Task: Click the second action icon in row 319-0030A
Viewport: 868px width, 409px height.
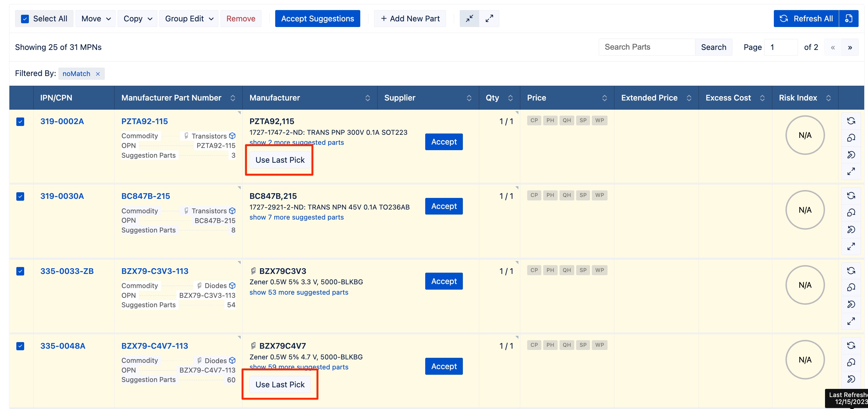Action: click(851, 213)
